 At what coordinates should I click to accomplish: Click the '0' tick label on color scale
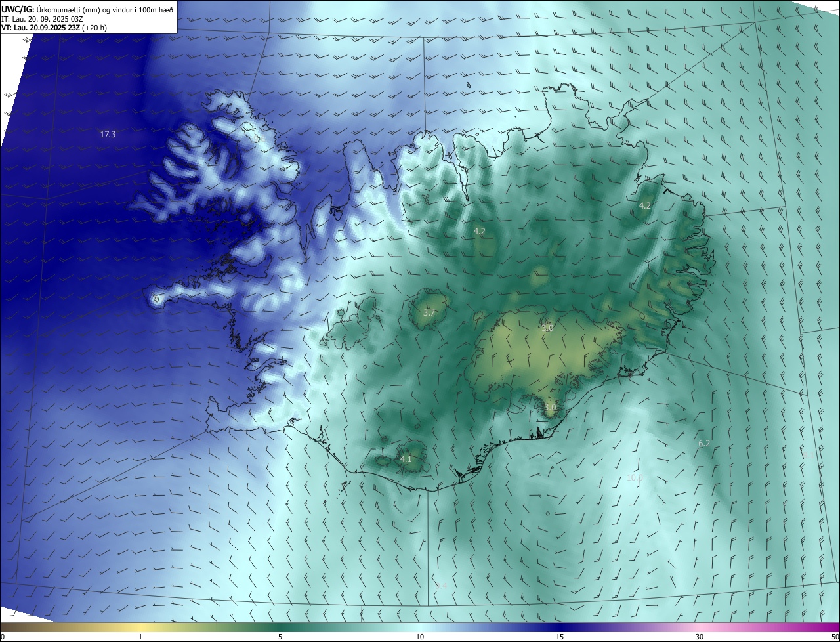point(3,637)
